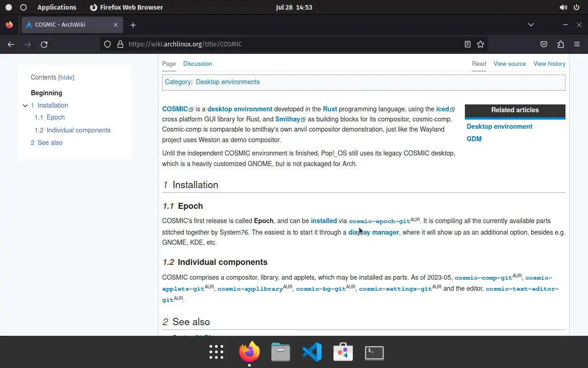588x368 pixels.
Task: Select the COSMIC - ArchWiki browser tab
Action: coord(72,25)
